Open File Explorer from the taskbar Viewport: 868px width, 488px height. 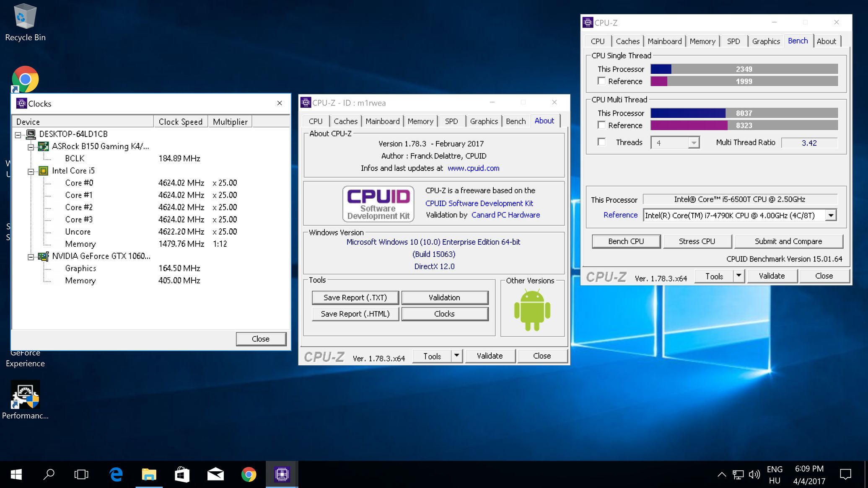pyautogui.click(x=149, y=475)
